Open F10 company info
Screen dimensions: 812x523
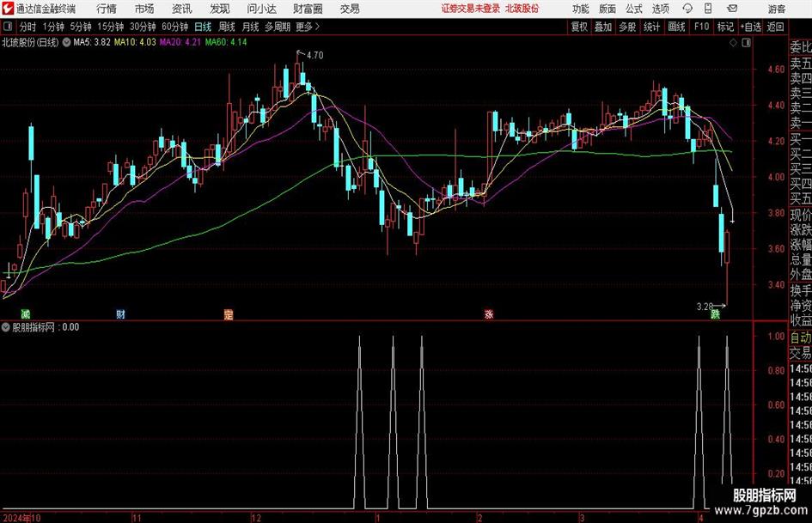point(702,27)
